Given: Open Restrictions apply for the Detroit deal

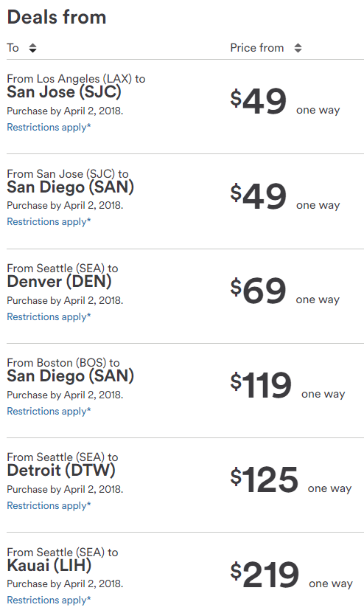Looking at the screenshot, I should (49, 505).
